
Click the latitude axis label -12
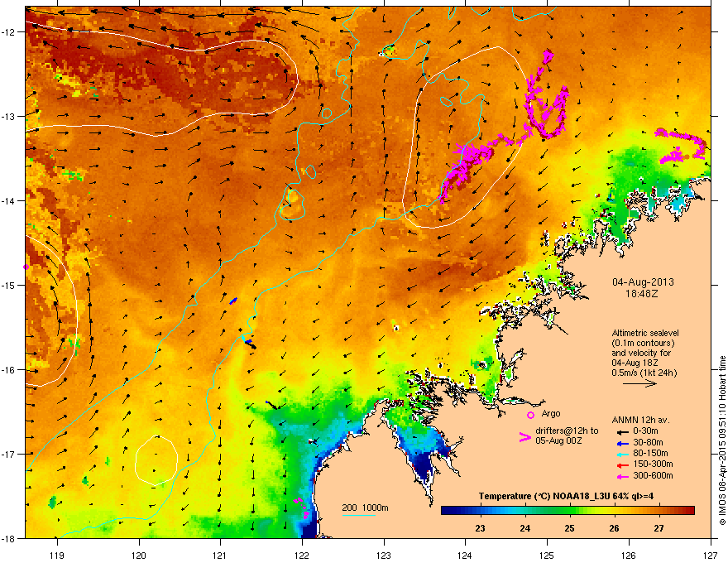[10, 32]
